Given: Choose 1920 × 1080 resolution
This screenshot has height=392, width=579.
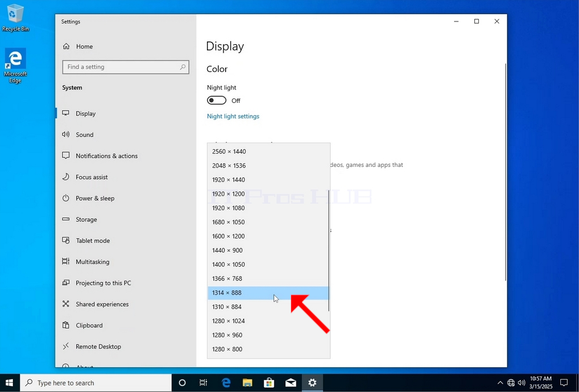Looking at the screenshot, I should (x=268, y=208).
